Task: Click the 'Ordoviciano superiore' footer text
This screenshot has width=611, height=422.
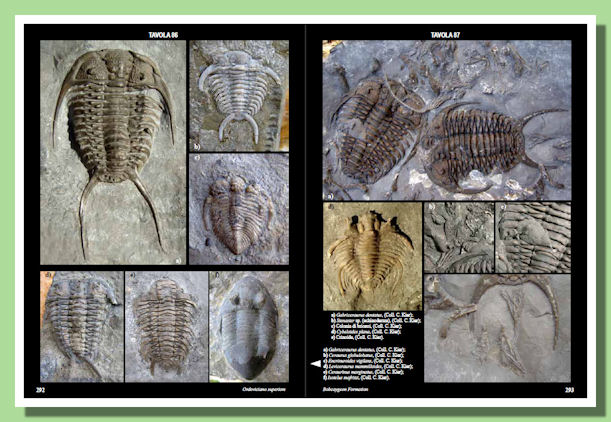Action: [x=264, y=389]
